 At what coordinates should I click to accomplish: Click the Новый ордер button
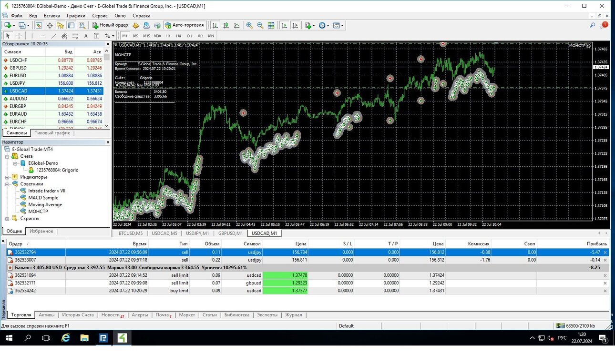pos(110,25)
